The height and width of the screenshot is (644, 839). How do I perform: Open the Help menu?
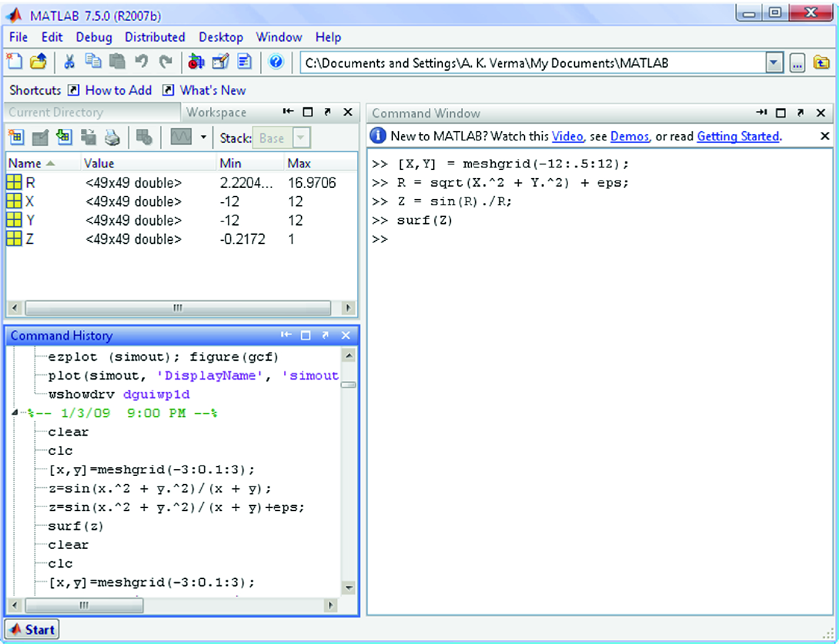coord(328,37)
